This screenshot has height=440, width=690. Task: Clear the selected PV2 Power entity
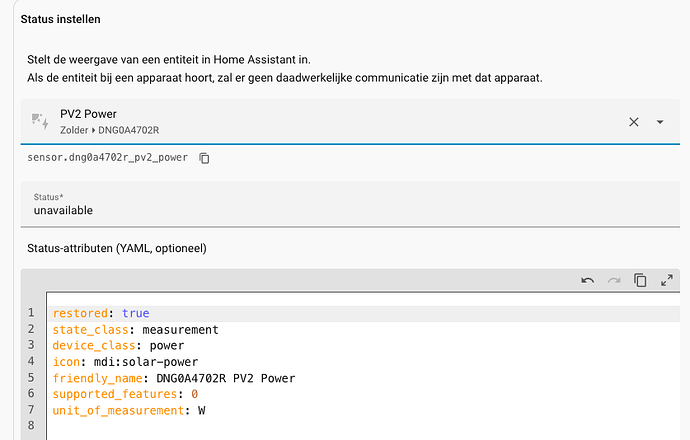(x=633, y=122)
